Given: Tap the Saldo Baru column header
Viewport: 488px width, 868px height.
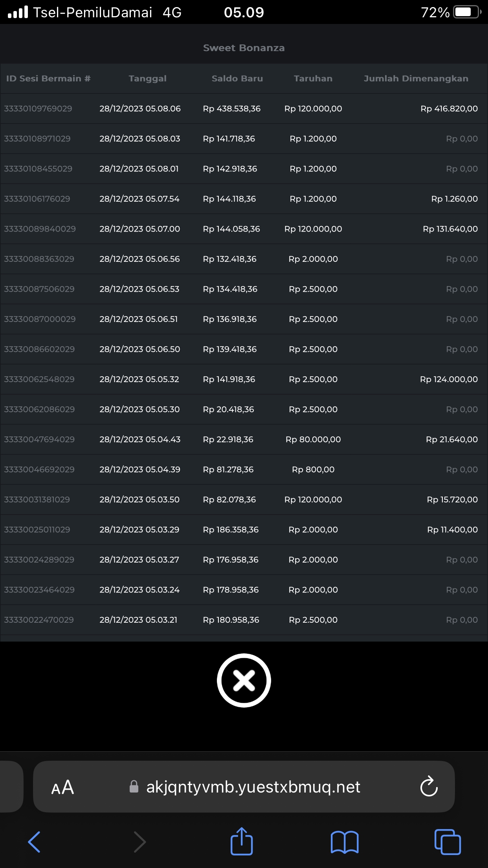Looking at the screenshot, I should 237,79.
